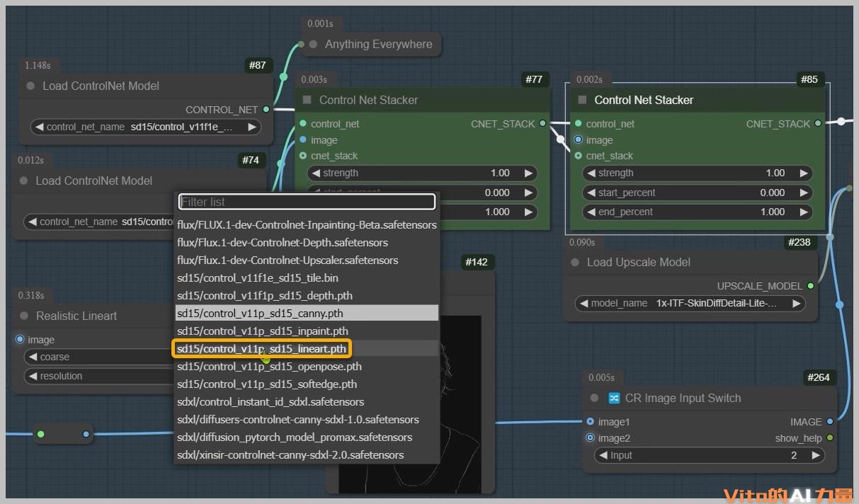Open control_net_name dropdown on Load ControlNet Model #87

146,127
